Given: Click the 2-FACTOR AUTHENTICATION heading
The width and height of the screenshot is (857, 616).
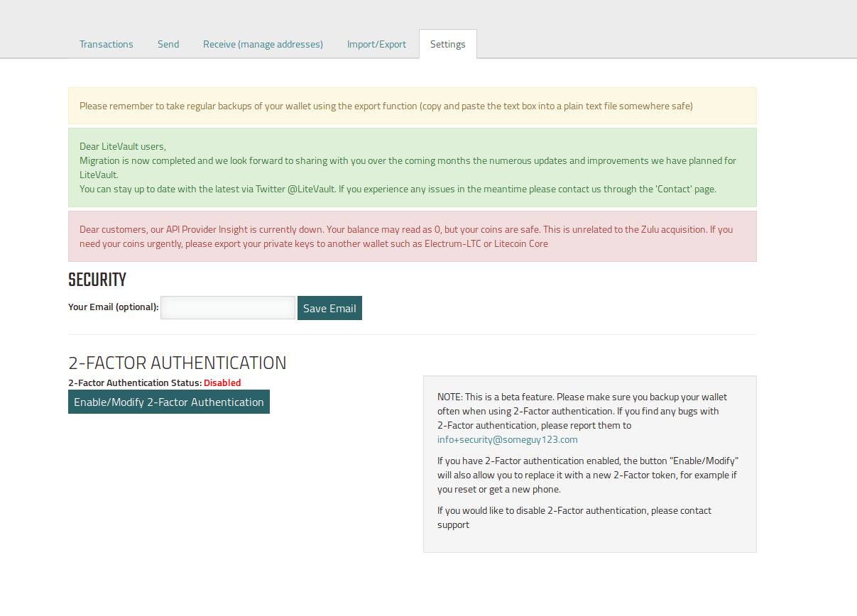Looking at the screenshot, I should pos(178,363).
